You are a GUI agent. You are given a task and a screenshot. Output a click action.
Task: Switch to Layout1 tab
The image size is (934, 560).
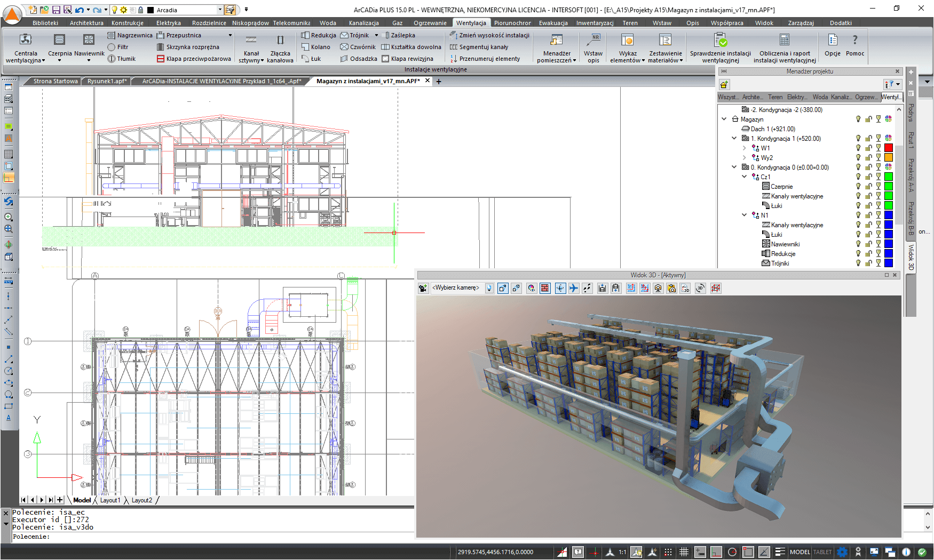tap(110, 500)
